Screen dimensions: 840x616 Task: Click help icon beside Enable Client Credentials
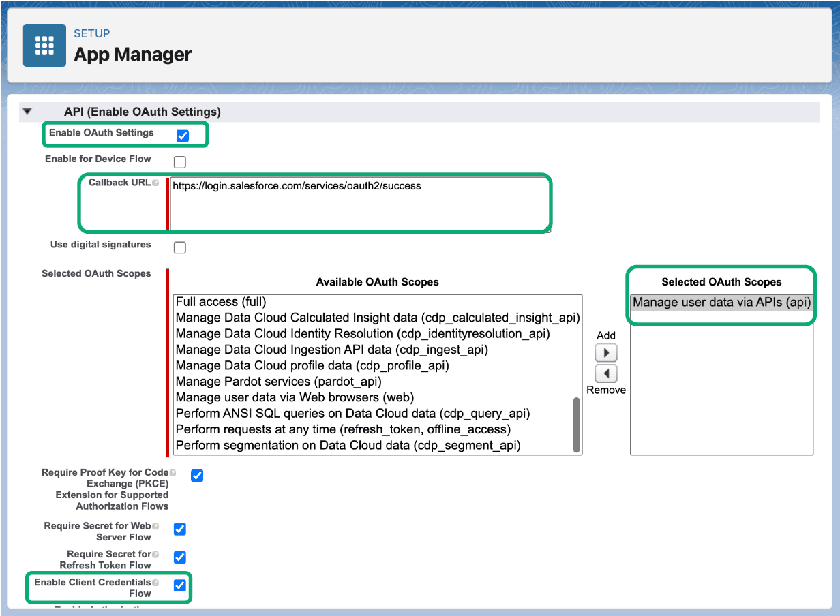pos(156,583)
